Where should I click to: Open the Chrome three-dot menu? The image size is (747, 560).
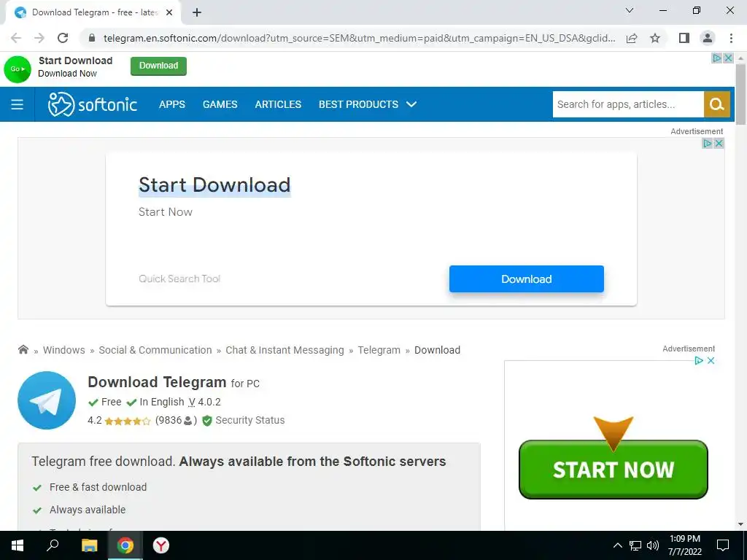(731, 38)
